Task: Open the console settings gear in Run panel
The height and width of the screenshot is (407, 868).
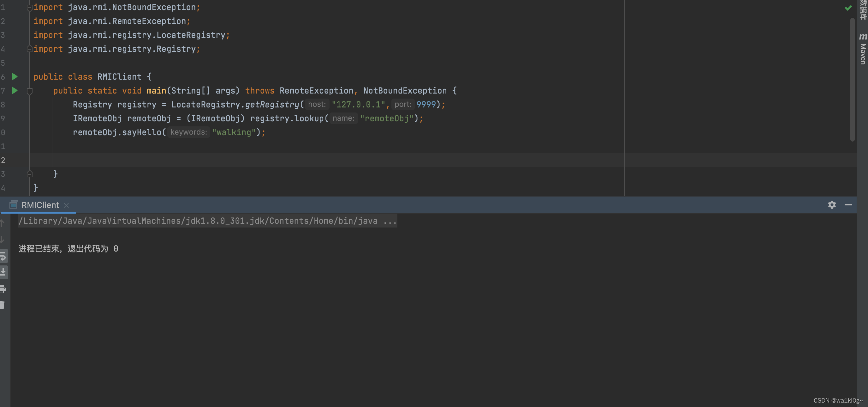Action: coord(832,205)
